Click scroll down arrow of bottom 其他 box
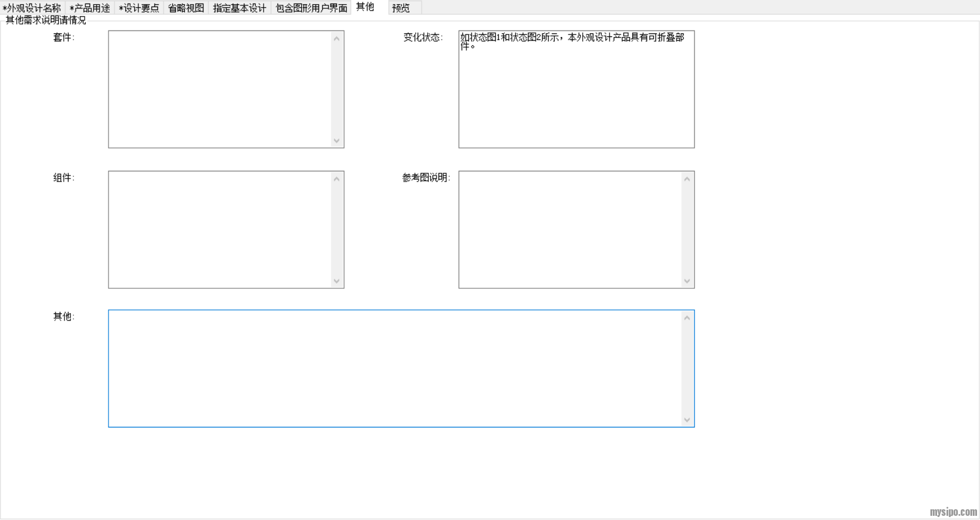The height and width of the screenshot is (520, 980). (687, 420)
